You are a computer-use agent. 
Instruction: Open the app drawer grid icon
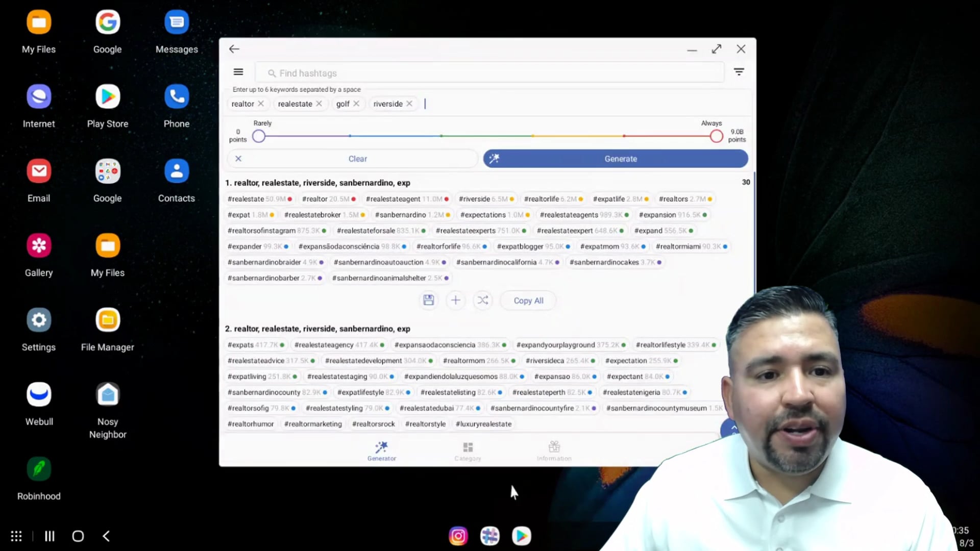pos(16,536)
